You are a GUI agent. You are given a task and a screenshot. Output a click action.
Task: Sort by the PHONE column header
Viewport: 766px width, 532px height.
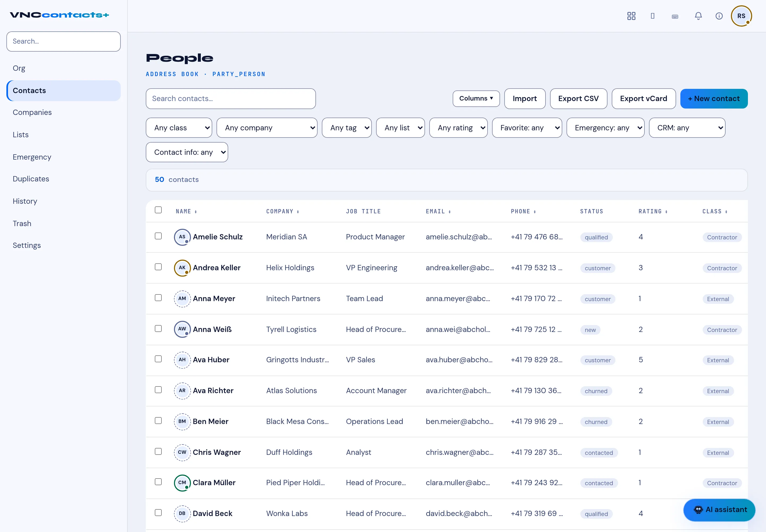click(523, 211)
